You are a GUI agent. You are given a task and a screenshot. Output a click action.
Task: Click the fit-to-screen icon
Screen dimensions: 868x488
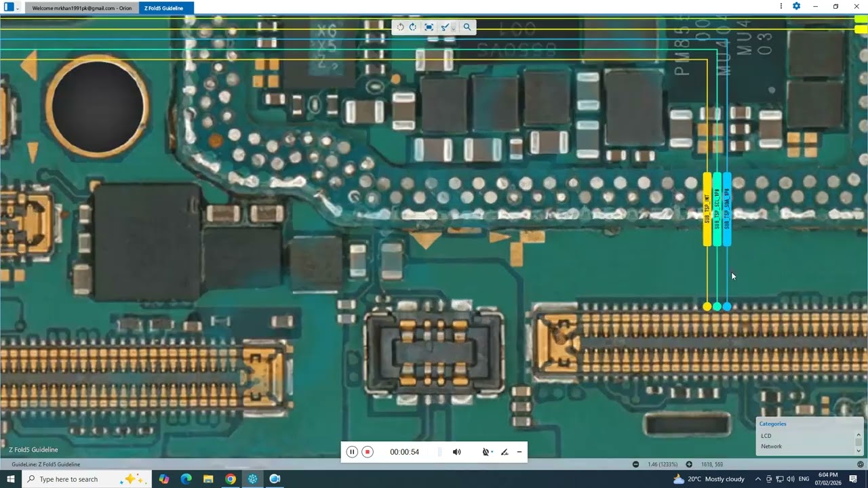tap(429, 27)
